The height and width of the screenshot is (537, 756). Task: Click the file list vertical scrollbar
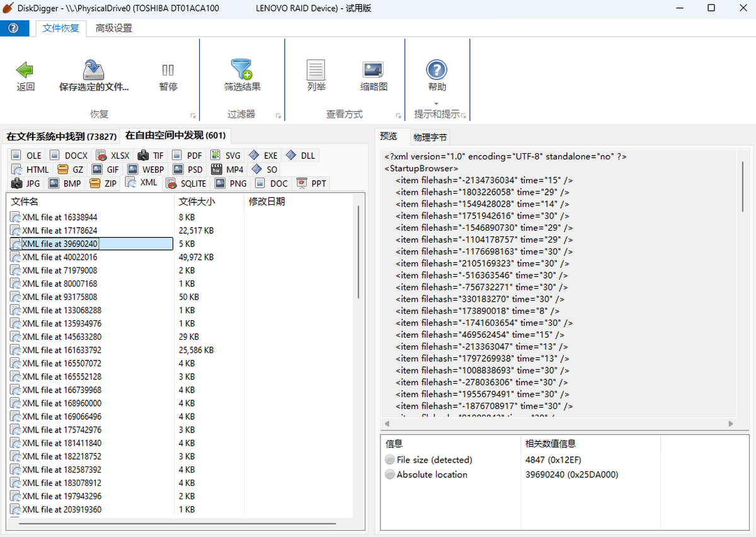[x=358, y=252]
